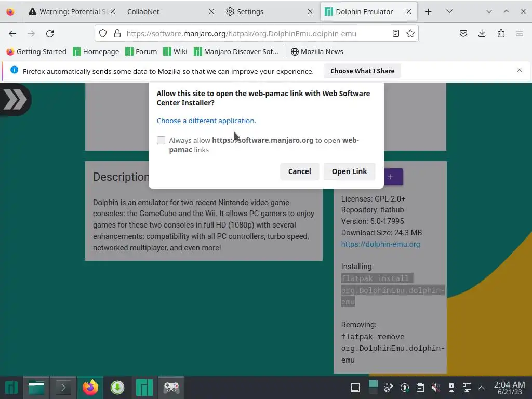
Task: Save page to Pocket
Action: [463, 33]
